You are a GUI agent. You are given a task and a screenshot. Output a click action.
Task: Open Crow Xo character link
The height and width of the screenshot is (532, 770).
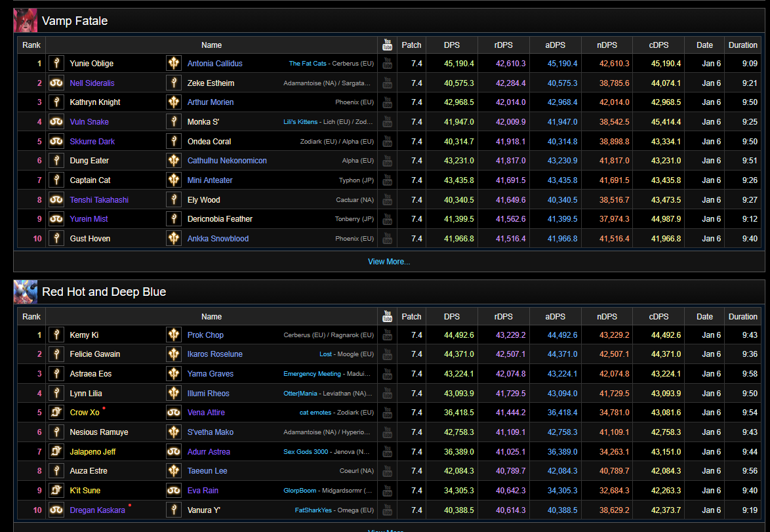[85, 413]
